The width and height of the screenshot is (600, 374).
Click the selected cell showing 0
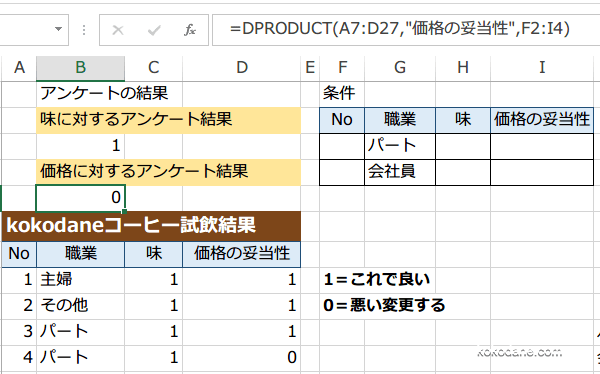[80, 198]
